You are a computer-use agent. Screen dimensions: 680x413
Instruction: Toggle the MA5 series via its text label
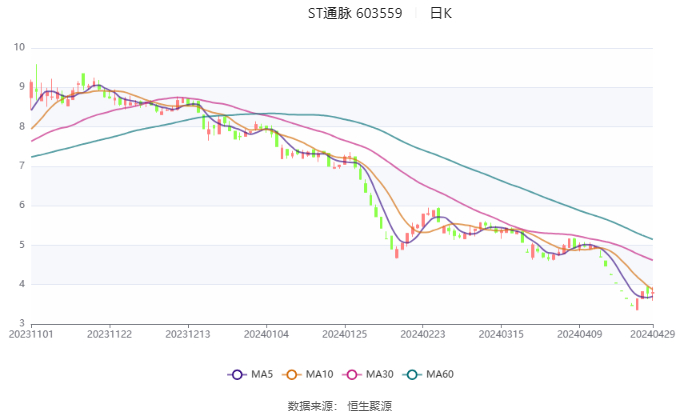(262, 374)
